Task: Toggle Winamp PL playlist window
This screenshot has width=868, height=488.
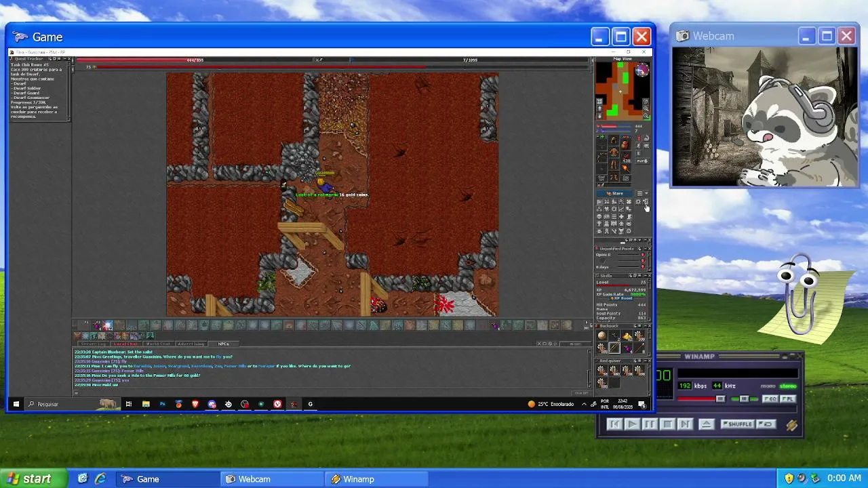Action: 788,399
